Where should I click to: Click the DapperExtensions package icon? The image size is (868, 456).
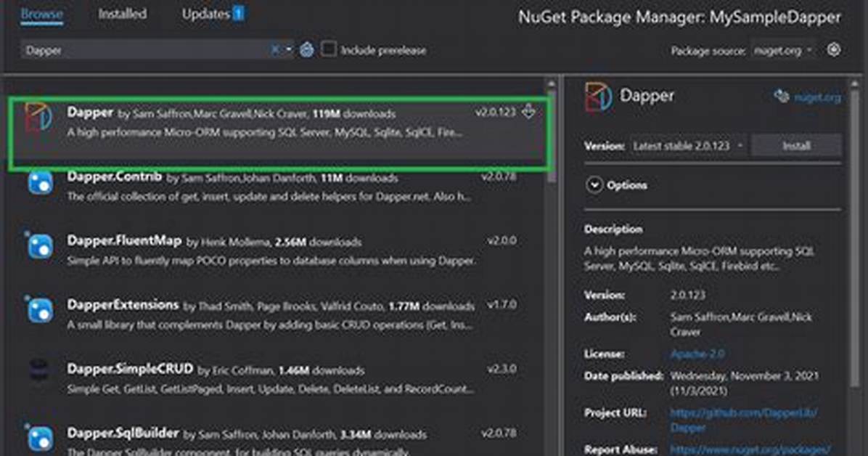click(x=41, y=311)
